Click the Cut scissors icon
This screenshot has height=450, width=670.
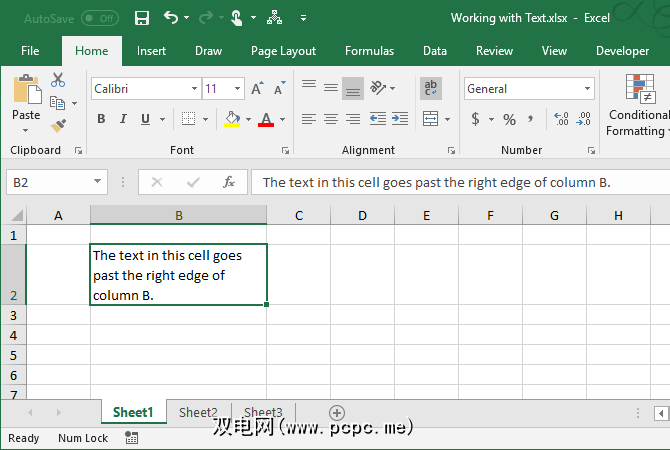[58, 80]
